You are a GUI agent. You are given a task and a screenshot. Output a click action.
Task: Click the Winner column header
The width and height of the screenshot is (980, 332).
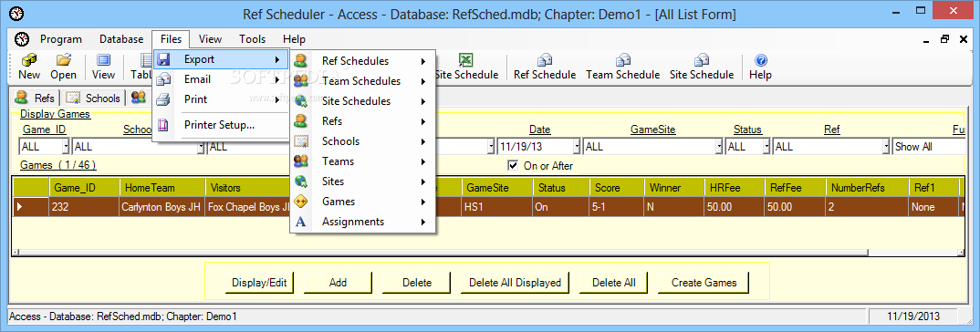coord(673,188)
